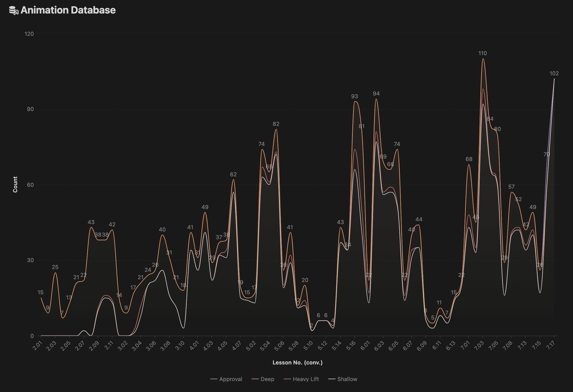Open the Animation Database title link
Viewport: 573px width, 392px height.
coord(68,10)
